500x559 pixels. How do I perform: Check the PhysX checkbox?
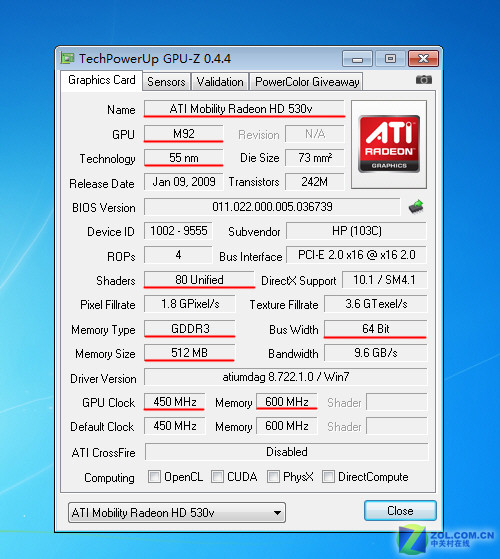pyautogui.click(x=273, y=476)
